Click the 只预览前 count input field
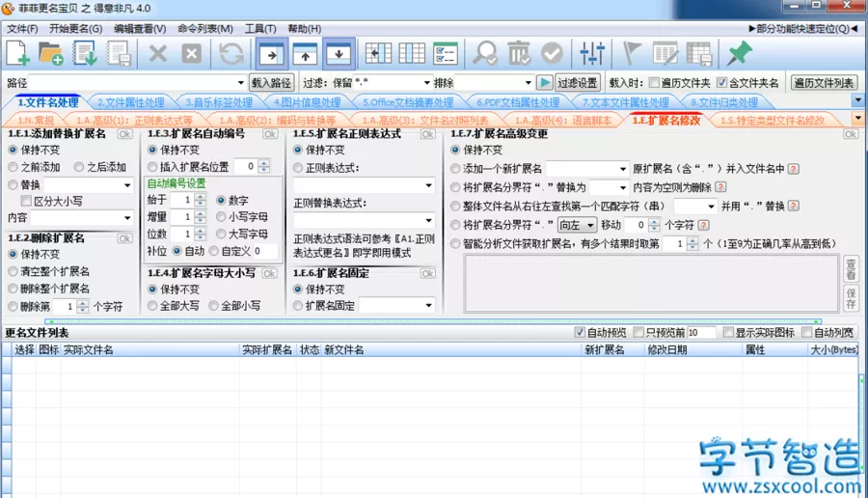The height and width of the screenshot is (498, 868). point(701,332)
